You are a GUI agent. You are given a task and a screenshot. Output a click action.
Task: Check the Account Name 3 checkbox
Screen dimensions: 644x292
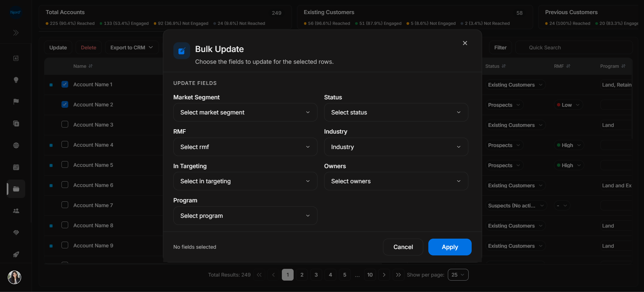(65, 125)
